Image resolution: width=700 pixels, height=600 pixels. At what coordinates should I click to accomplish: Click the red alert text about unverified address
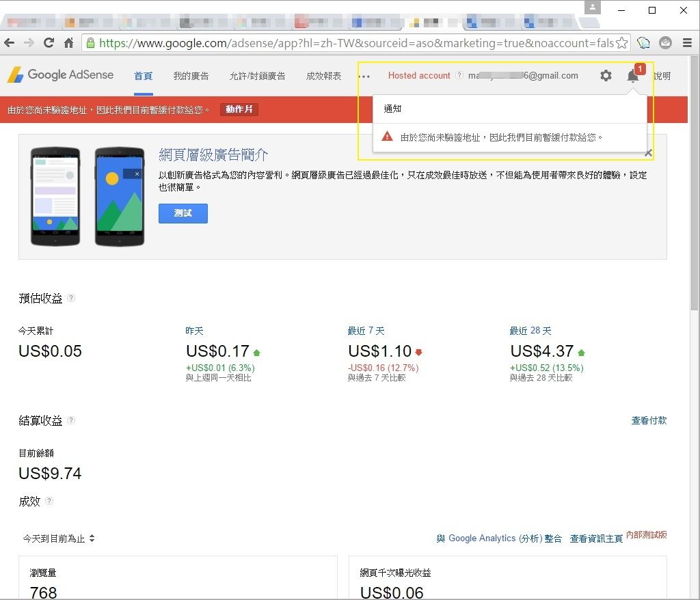click(x=109, y=110)
